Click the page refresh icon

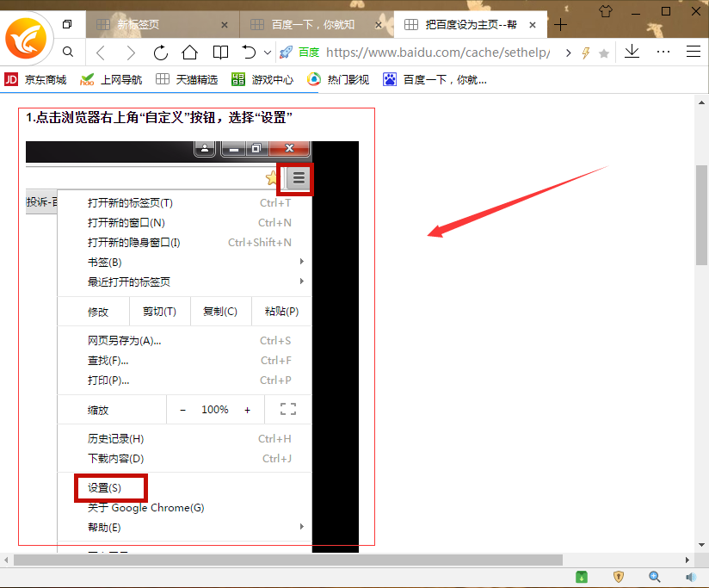click(x=161, y=53)
